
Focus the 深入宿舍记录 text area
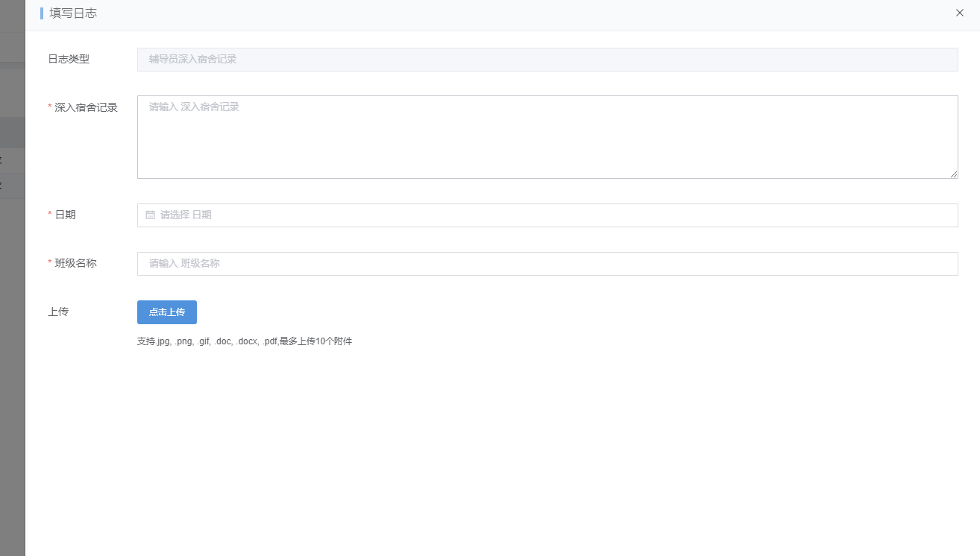pos(547,137)
